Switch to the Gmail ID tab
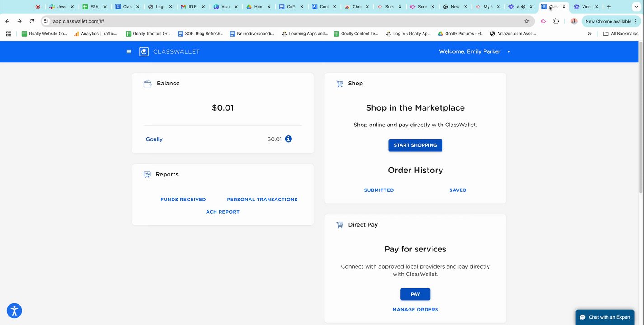Image resolution: width=644 pixels, height=325 pixels. click(x=190, y=7)
